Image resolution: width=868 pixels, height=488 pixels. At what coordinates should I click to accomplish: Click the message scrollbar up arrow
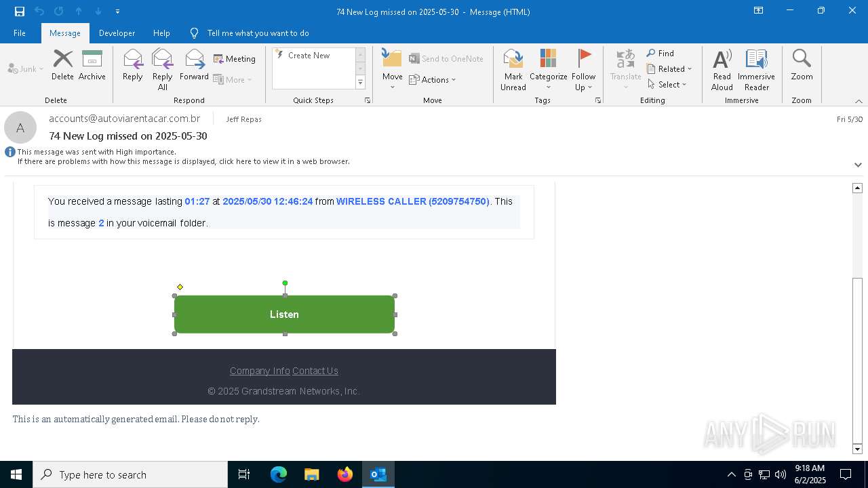857,188
